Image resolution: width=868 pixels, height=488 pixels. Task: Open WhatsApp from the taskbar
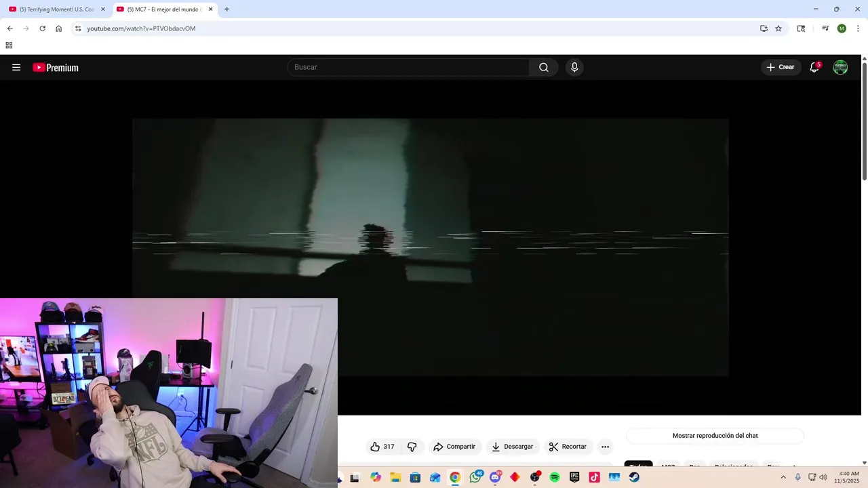pyautogui.click(x=475, y=477)
